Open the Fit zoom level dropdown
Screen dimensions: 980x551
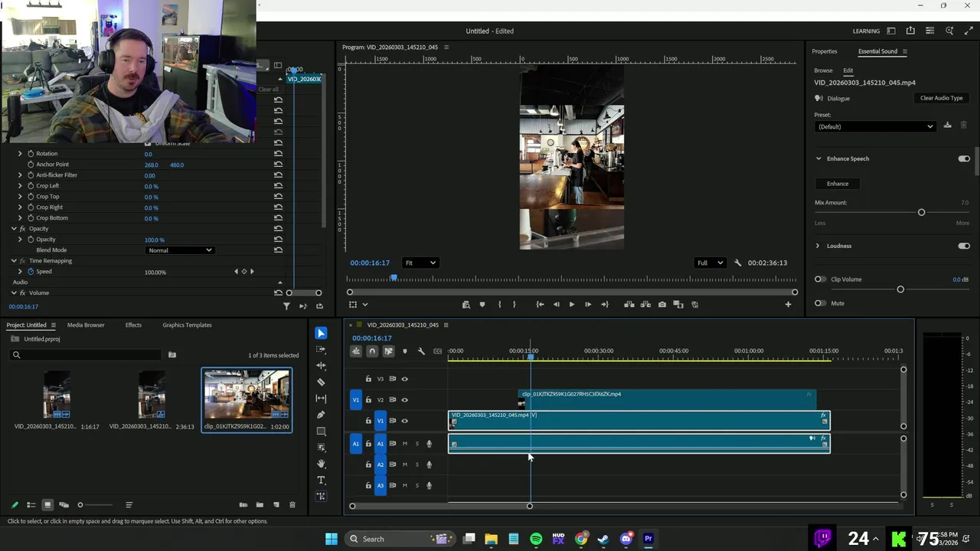click(x=420, y=262)
